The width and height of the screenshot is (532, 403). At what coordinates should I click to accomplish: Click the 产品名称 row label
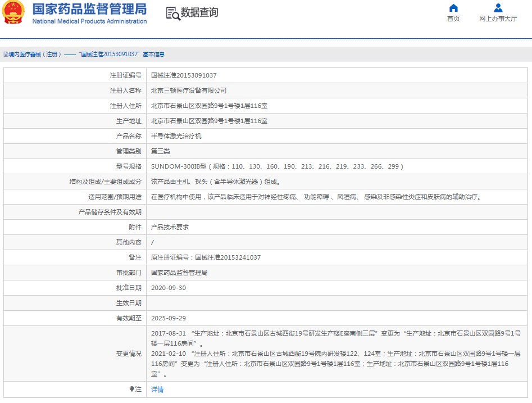[x=129, y=136]
